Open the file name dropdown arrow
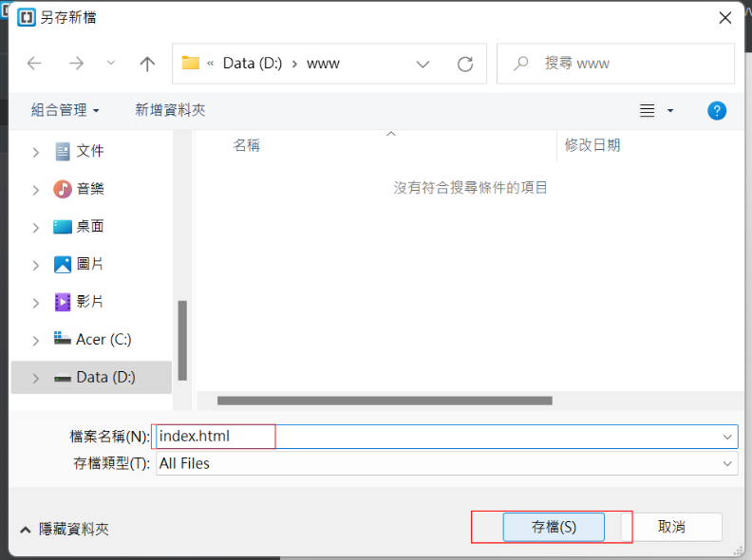 point(727,437)
